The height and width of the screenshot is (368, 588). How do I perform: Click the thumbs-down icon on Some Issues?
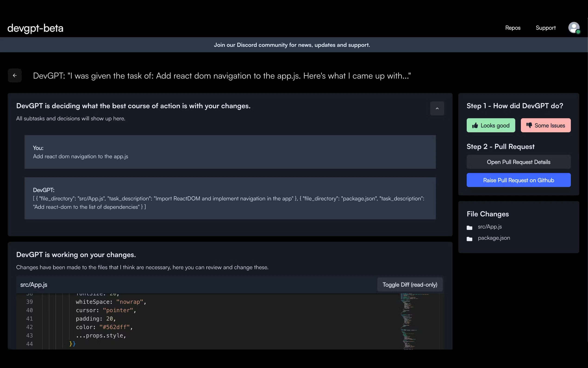[529, 125]
